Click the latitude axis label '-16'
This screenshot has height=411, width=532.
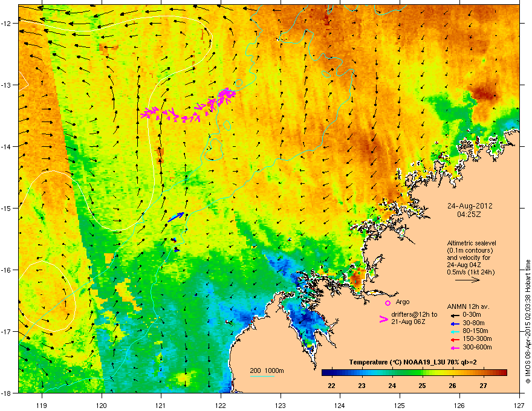click(6, 270)
